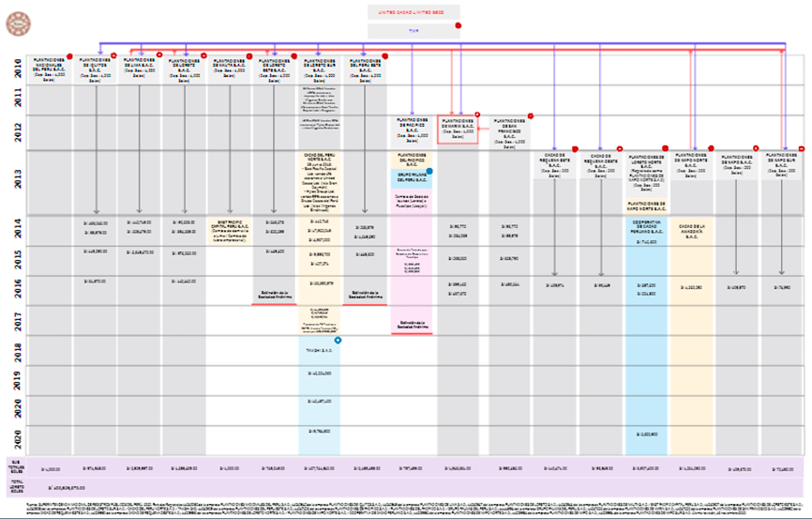Viewport: 812px width, 519px height.
Task: Click the Total Loreto Soles row label
Action: (x=16, y=487)
